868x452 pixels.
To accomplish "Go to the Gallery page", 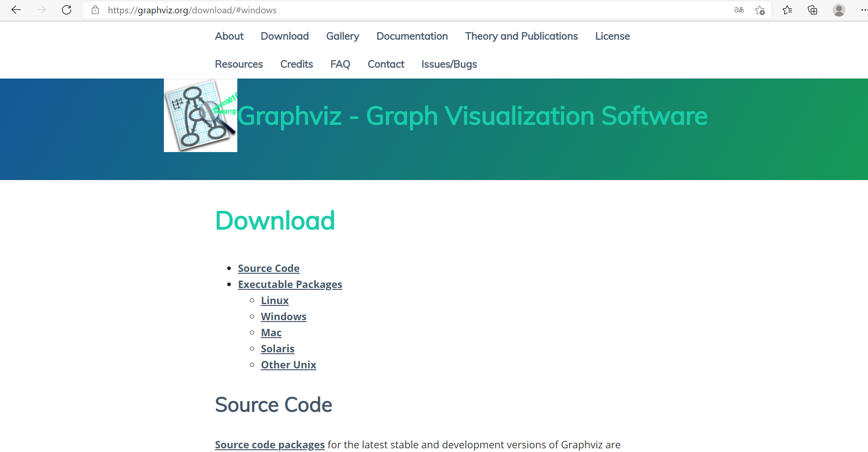I will point(342,36).
